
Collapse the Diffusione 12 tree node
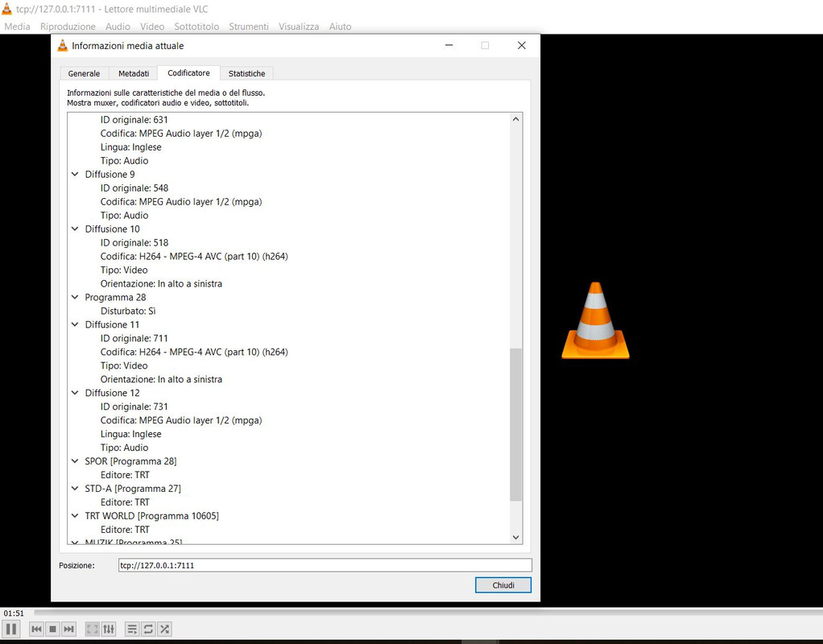75,393
